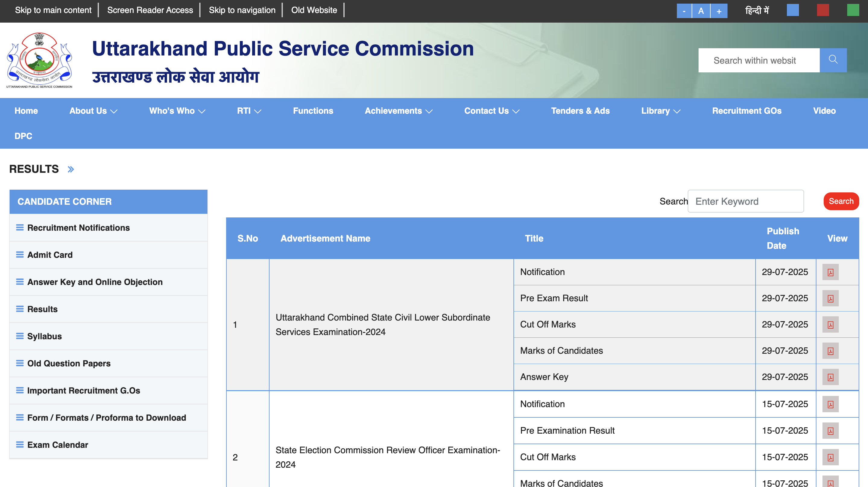The height and width of the screenshot is (487, 868).
Task: Click the list icon beside Exam Calendar
Action: tap(20, 444)
